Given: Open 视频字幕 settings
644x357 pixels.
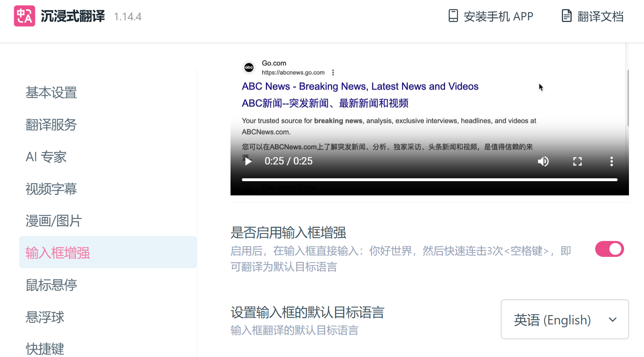Looking at the screenshot, I should pos(51,189).
